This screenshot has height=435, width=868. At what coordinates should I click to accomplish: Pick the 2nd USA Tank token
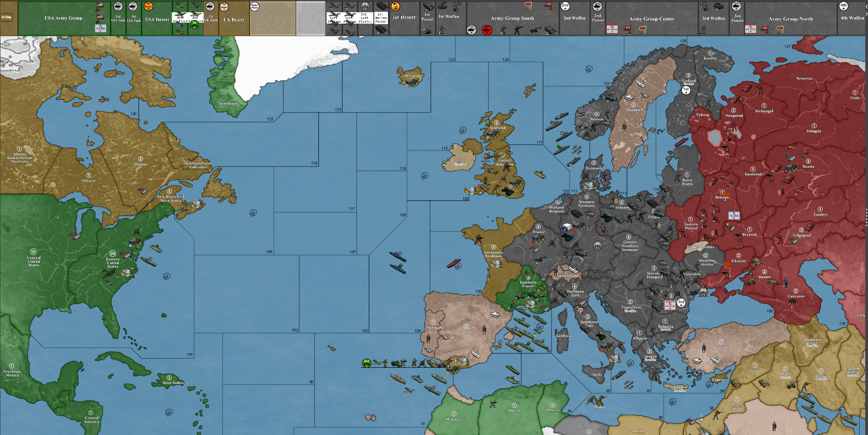click(118, 6)
